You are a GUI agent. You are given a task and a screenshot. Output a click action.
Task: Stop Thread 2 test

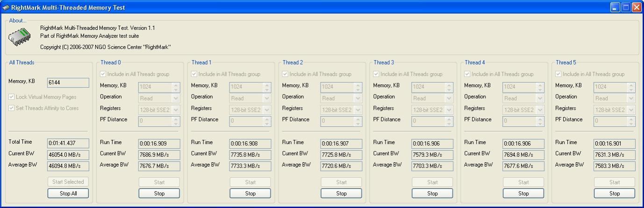point(342,194)
